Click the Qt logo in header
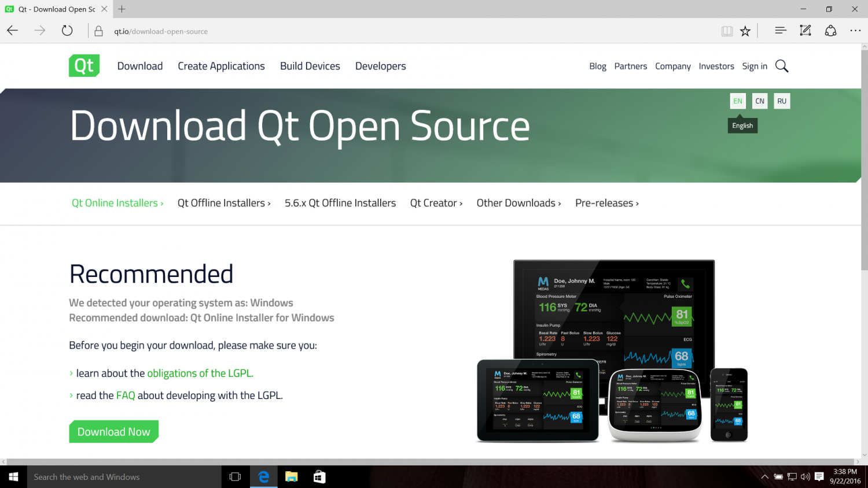This screenshot has height=488, width=868. [84, 66]
